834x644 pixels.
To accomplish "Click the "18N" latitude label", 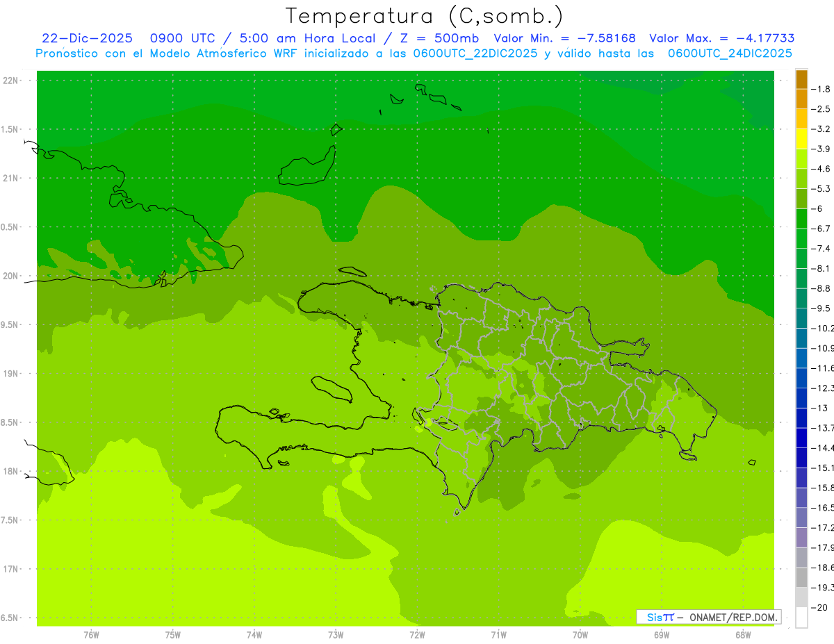I will coord(11,471).
